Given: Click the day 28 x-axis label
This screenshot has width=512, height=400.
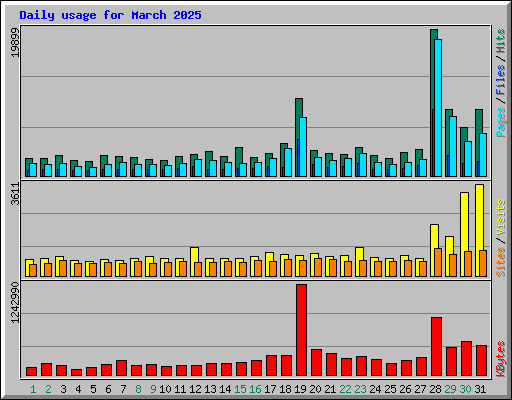Looking at the screenshot, I should (435, 389).
